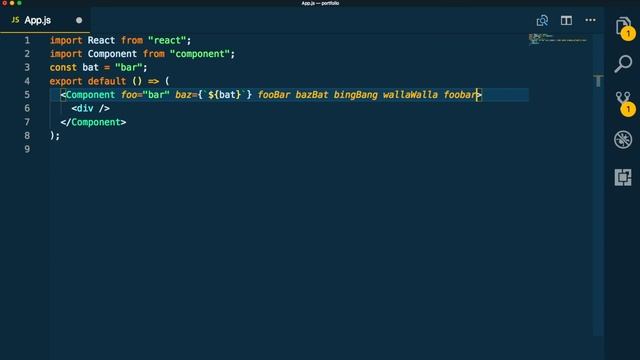Click the code minimap preview
Screen dimensions: 640x360
tap(558, 39)
